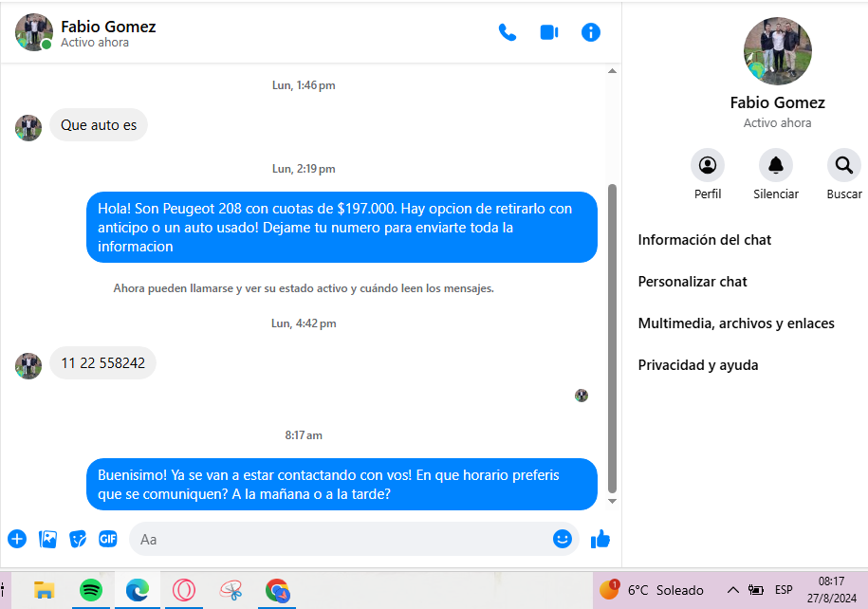
Task: Open emoji picker in message box
Action: tap(562, 539)
